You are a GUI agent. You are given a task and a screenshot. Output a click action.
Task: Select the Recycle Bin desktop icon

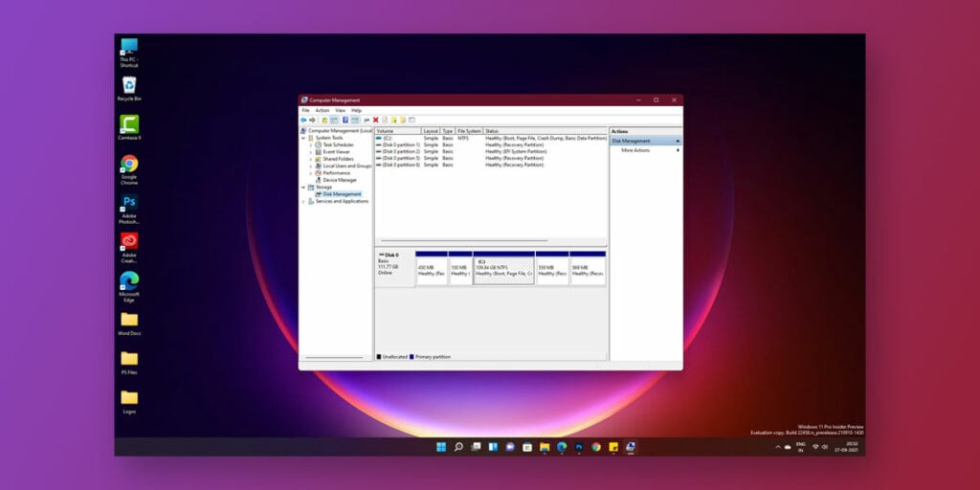tap(129, 89)
